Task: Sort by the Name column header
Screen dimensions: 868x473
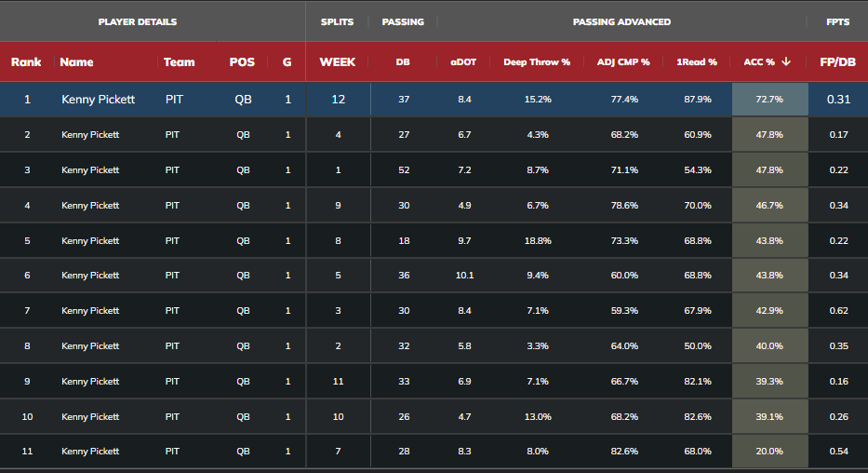Action: [76, 62]
